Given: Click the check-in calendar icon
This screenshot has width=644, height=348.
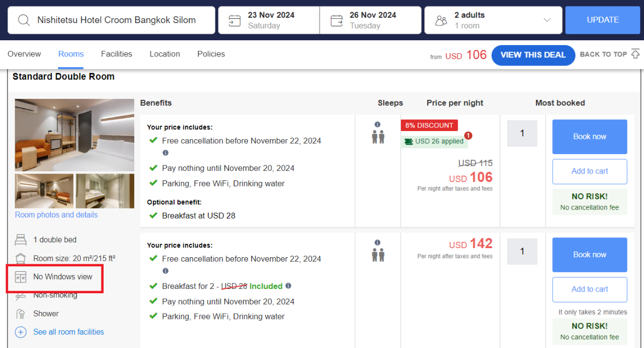Looking at the screenshot, I should click(x=235, y=20).
